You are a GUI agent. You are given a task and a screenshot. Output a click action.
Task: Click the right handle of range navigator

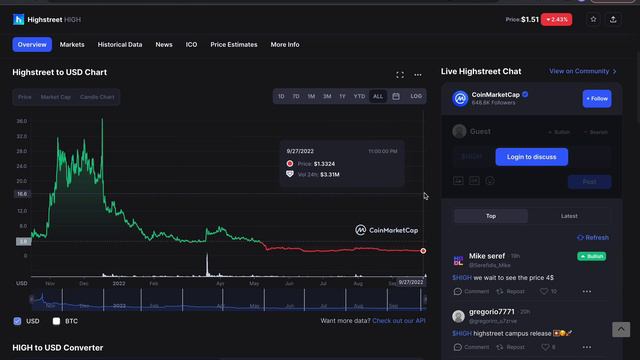425,300
